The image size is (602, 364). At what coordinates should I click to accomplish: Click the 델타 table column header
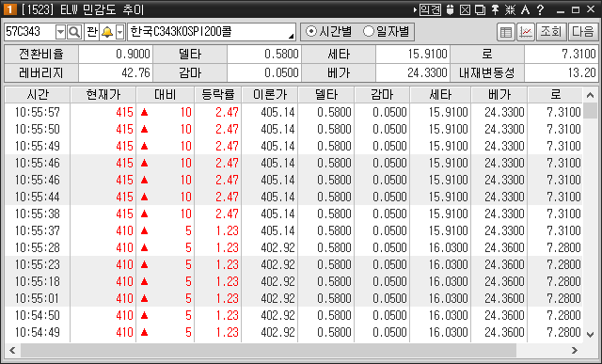pyautogui.click(x=326, y=95)
